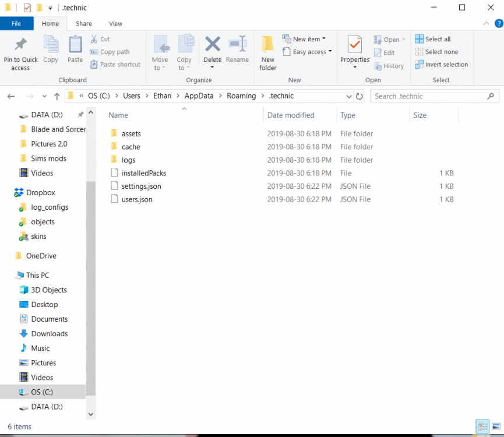Click Paste shortcut option
The height and width of the screenshot is (437, 504).
pos(115,65)
